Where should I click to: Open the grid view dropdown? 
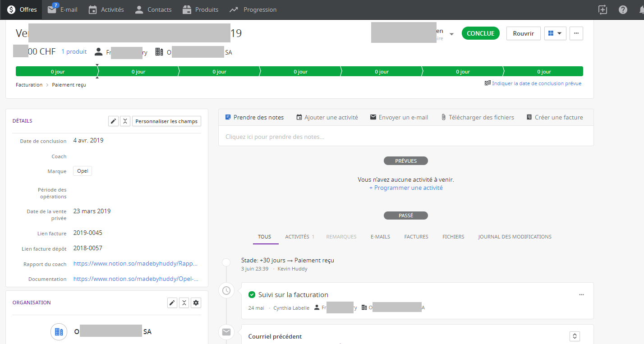555,33
